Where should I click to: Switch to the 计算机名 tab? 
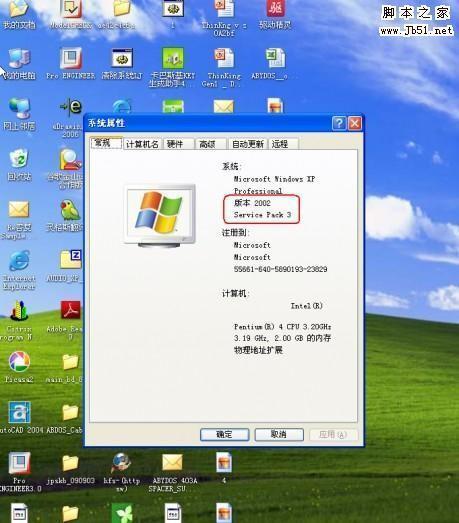click(143, 144)
